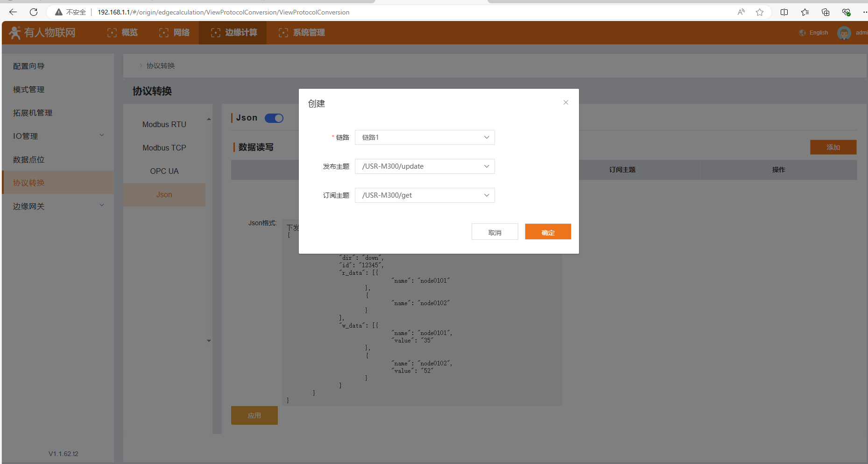868x464 pixels.
Task: Click the browser back arrow
Action: [x=13, y=12]
